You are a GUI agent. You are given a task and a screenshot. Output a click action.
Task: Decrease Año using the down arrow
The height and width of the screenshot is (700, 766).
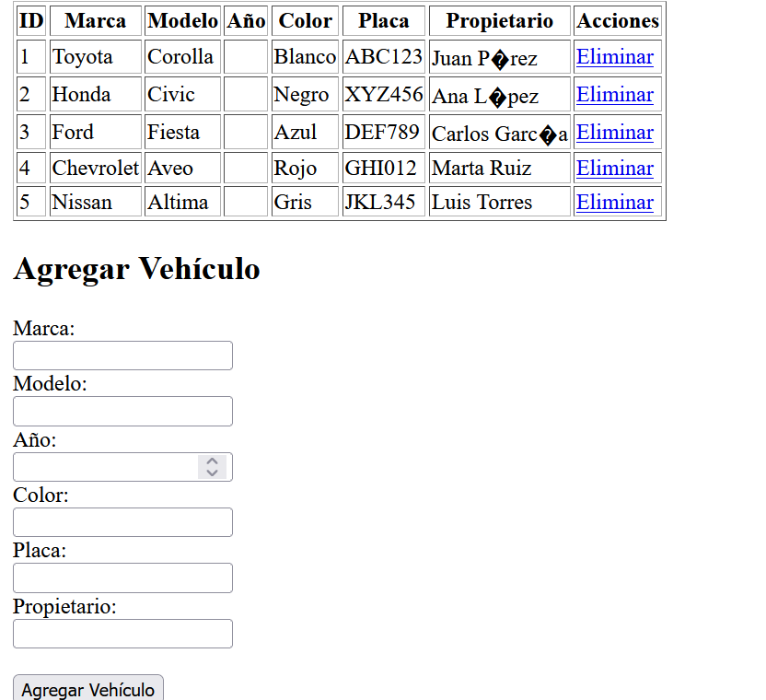212,472
